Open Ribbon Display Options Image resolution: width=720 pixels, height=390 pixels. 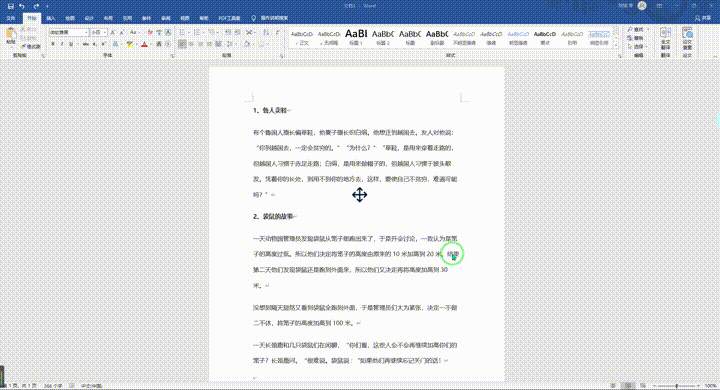coord(660,6)
